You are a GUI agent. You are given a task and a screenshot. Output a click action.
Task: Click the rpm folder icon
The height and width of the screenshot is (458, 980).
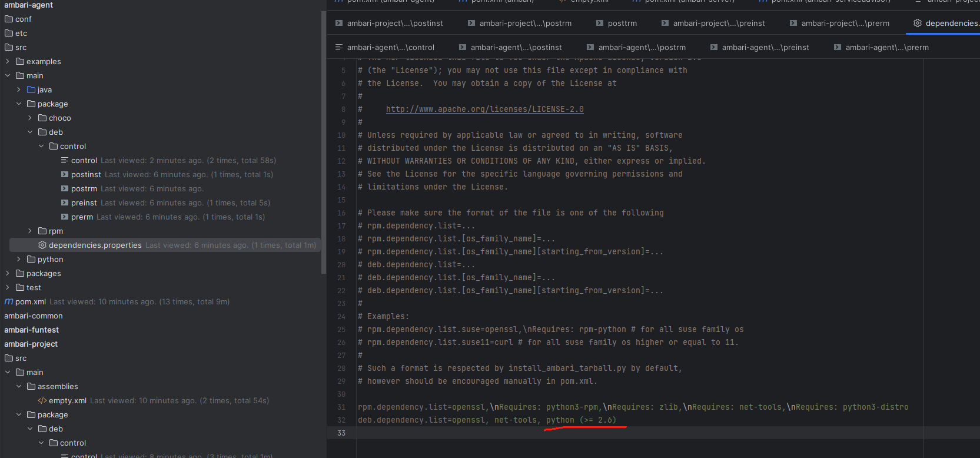[42, 231]
